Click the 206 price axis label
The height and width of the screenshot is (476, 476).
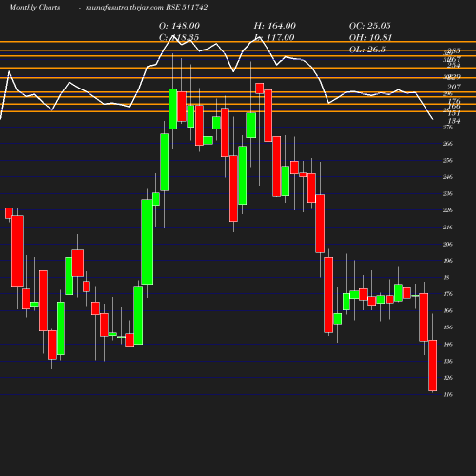(447, 244)
